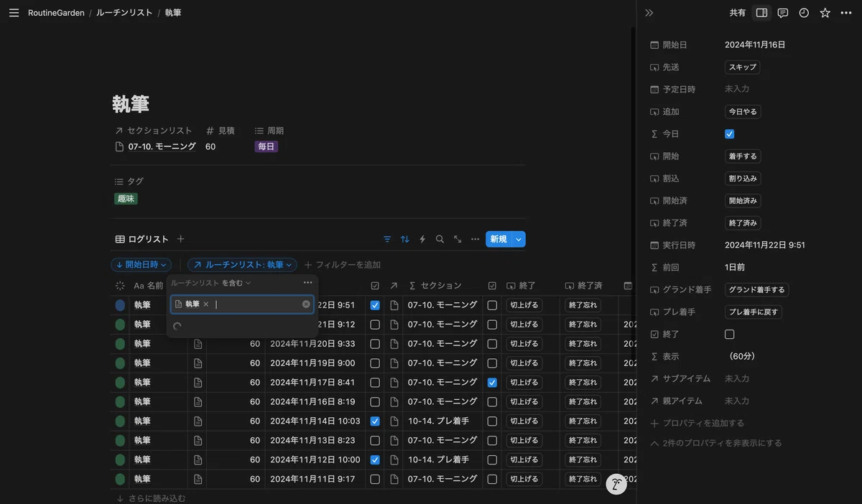Click loading status column header icon
The height and width of the screenshot is (504, 862).
pyautogui.click(x=120, y=286)
